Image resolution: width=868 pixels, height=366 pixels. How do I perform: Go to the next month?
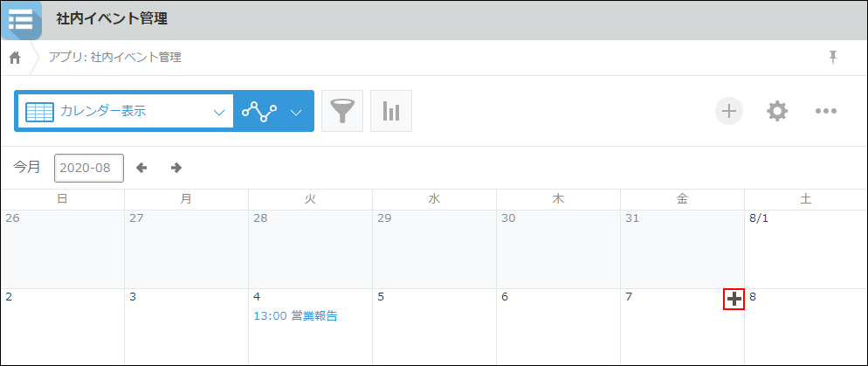176,168
